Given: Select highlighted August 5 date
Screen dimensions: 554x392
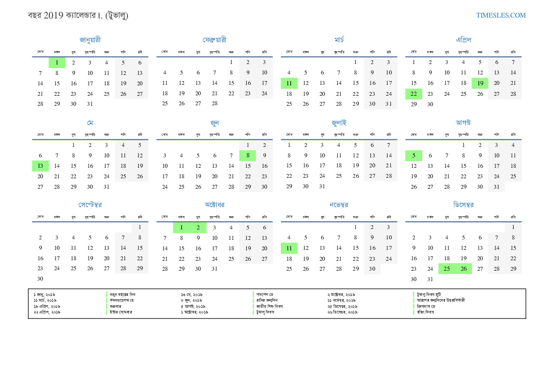Looking at the screenshot, I should (x=414, y=155).
